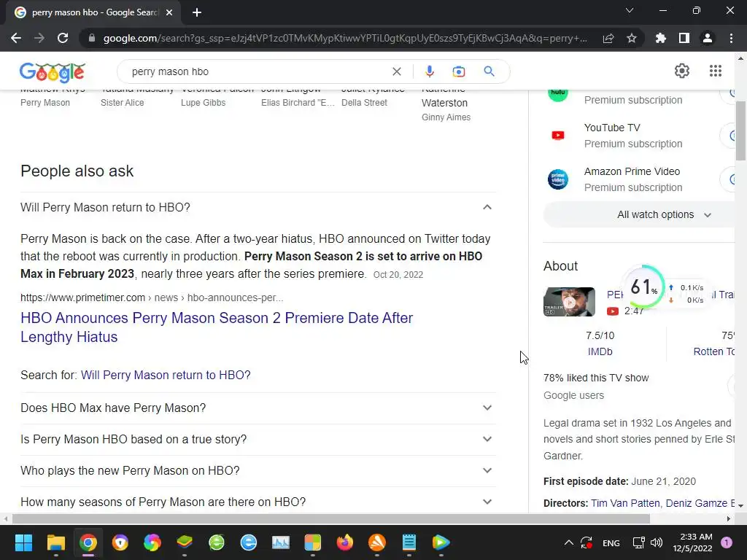
Task: Click the Hulu logo icon
Action: click(558, 94)
